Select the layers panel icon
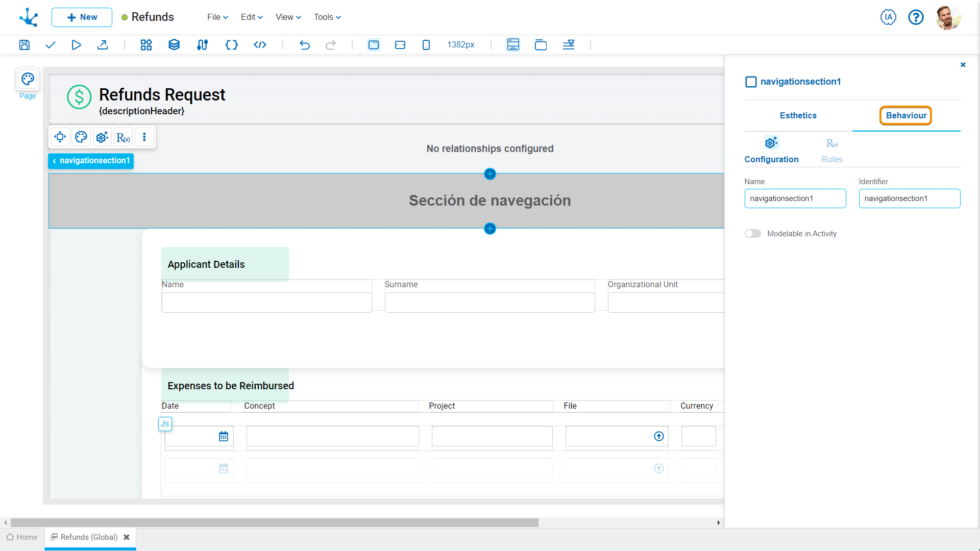980x551 pixels. 174,44
